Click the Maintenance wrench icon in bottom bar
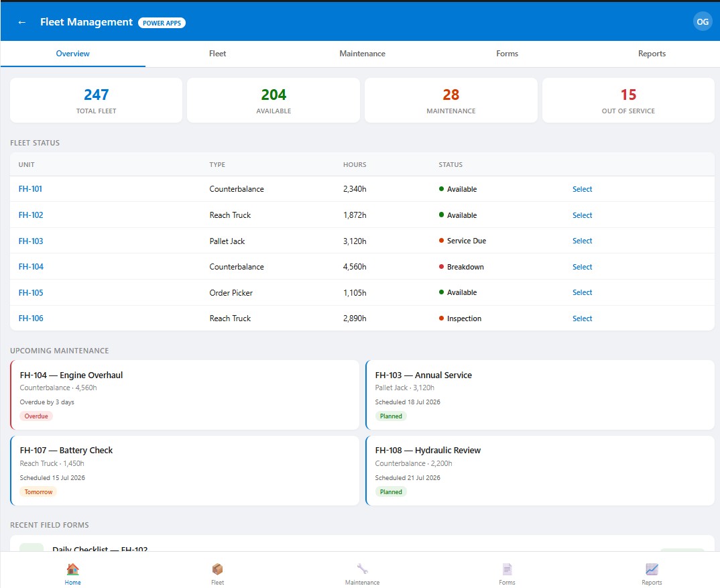720x588 pixels. point(362,569)
